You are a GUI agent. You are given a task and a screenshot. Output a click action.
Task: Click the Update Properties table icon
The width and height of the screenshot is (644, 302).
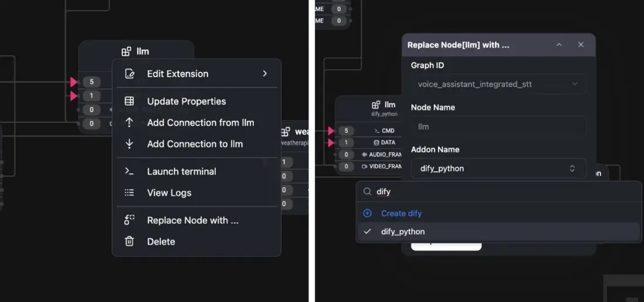point(130,101)
